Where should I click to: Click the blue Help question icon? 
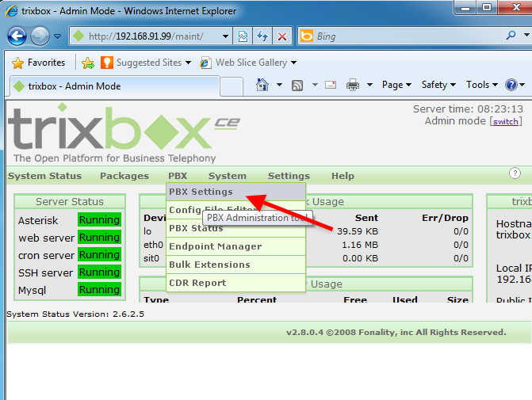point(511,85)
